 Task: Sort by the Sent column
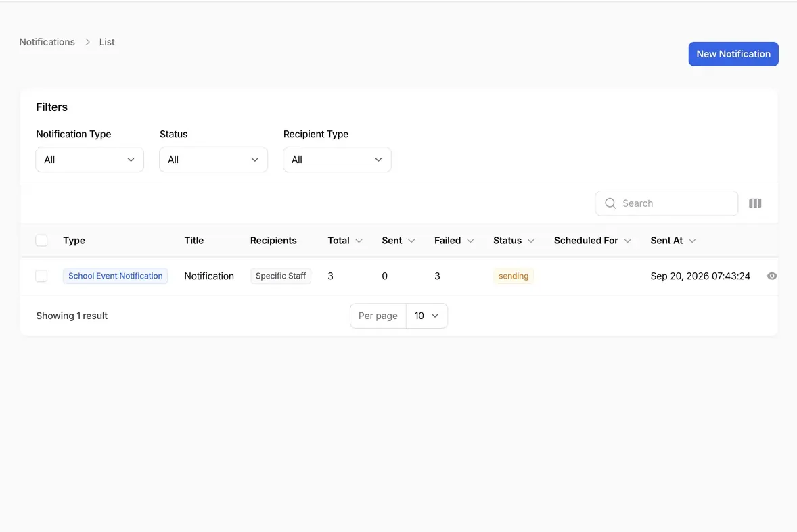(x=398, y=241)
